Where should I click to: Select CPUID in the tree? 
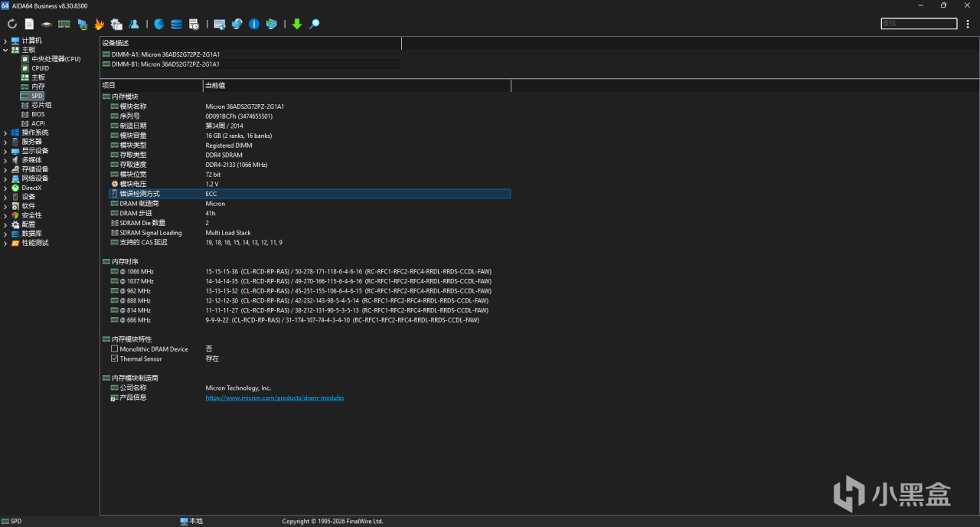point(41,68)
